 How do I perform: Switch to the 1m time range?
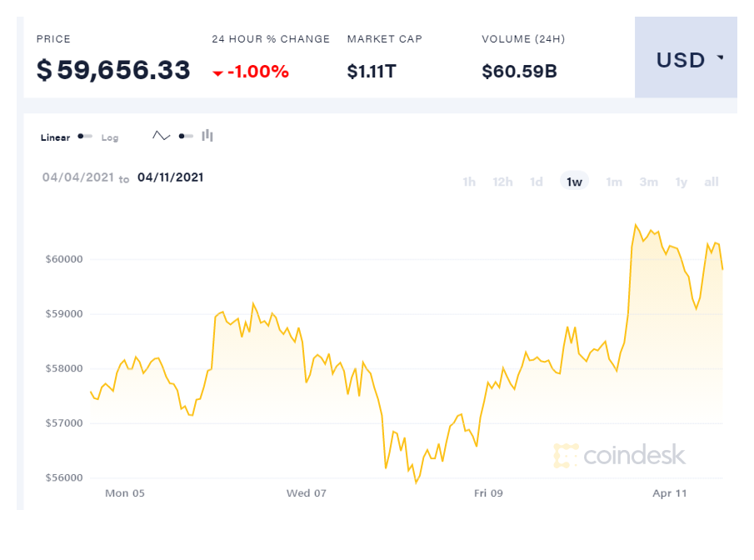[x=614, y=182]
